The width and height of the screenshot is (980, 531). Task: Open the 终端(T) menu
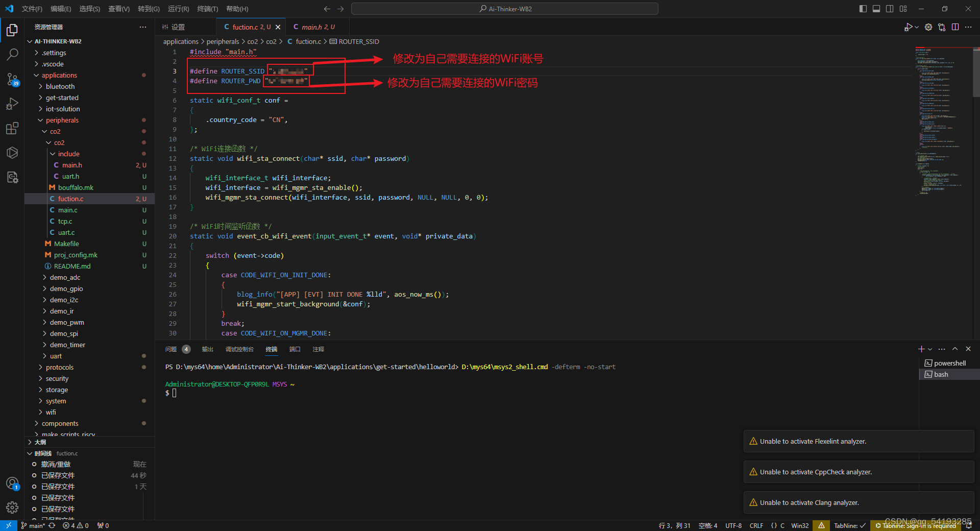(x=207, y=9)
